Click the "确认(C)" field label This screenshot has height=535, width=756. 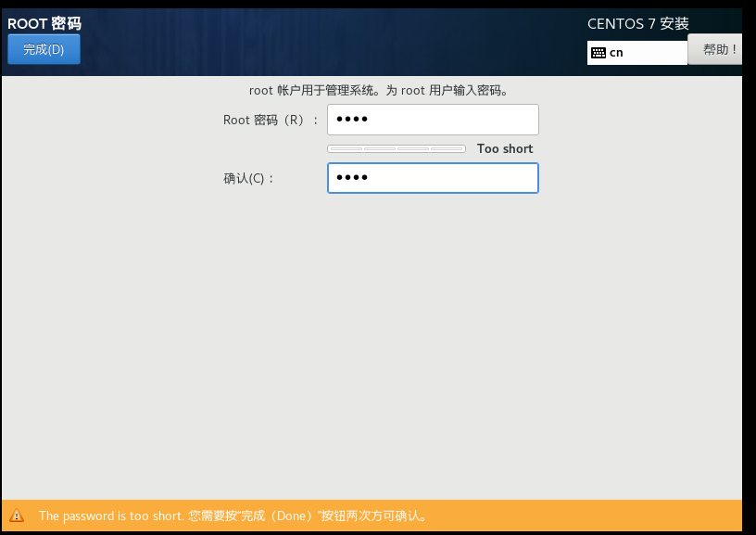pyautogui.click(x=248, y=179)
